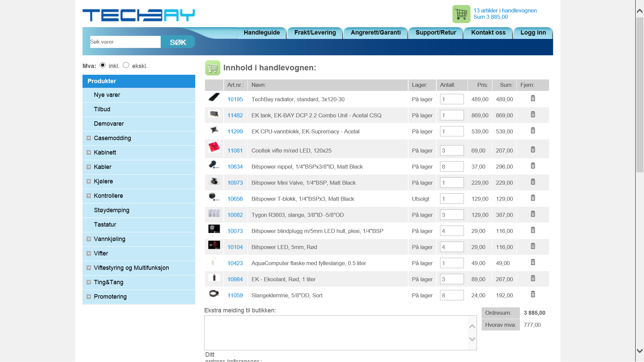Click the SØK search button
The image size is (644, 362).
(x=178, y=42)
